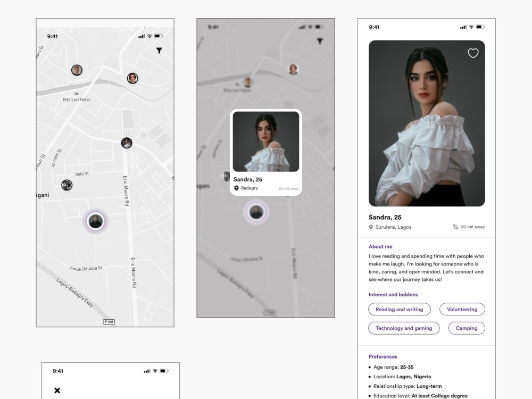This screenshot has height=399, width=532.
Task: Select the red-haired woman avatar on the first map
Action: tap(132, 78)
